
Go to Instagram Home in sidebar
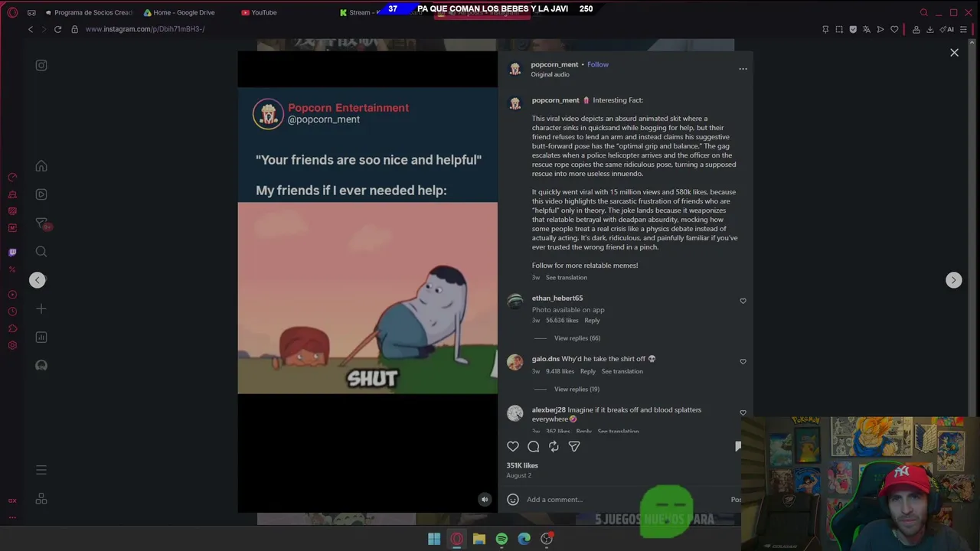41,166
